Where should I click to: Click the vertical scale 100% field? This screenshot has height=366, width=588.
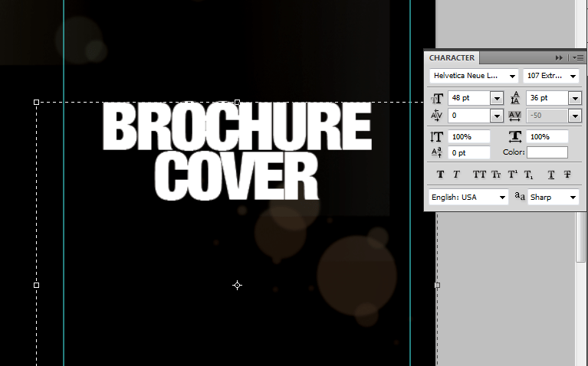point(469,136)
